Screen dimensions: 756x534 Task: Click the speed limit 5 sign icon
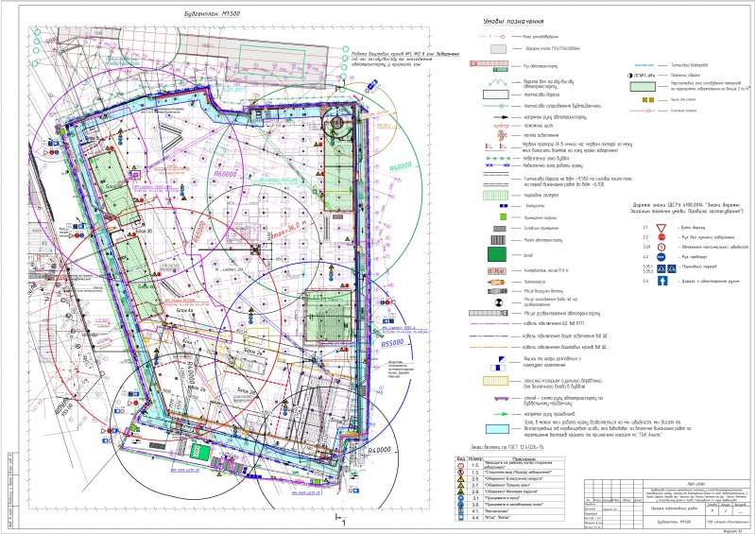661,247
